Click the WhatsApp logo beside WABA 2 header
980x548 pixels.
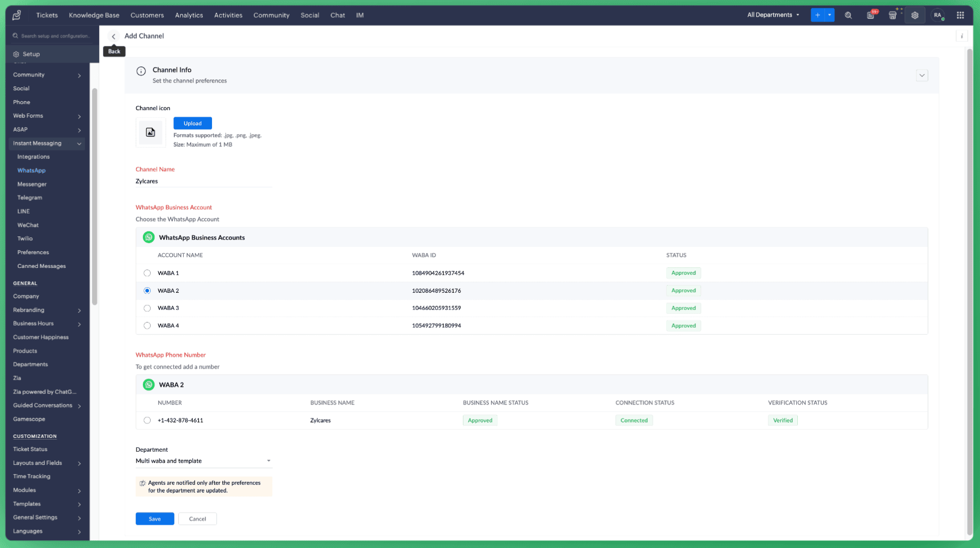(149, 385)
